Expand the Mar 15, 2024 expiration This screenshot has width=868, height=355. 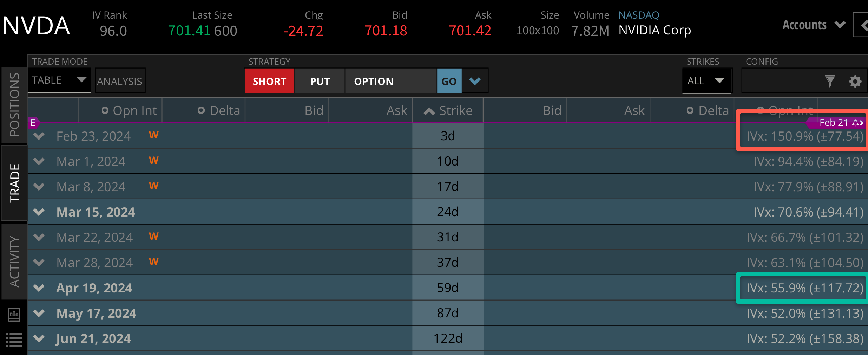[39, 212]
